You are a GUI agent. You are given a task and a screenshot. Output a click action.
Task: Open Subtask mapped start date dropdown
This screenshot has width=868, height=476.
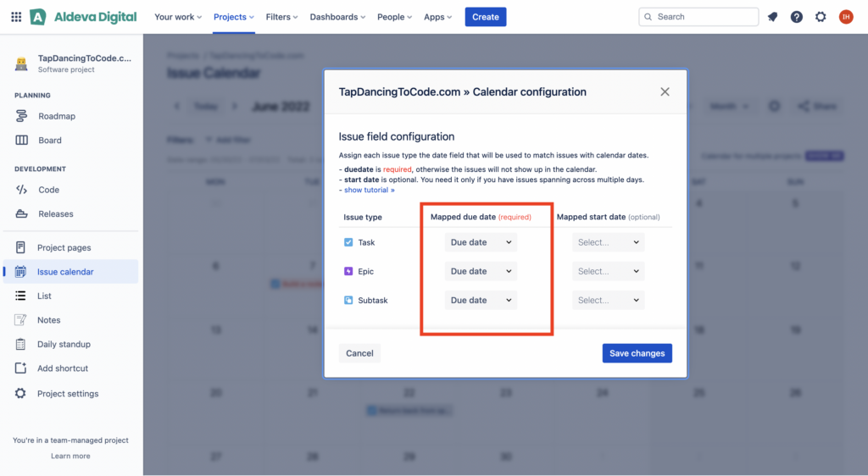tap(608, 300)
